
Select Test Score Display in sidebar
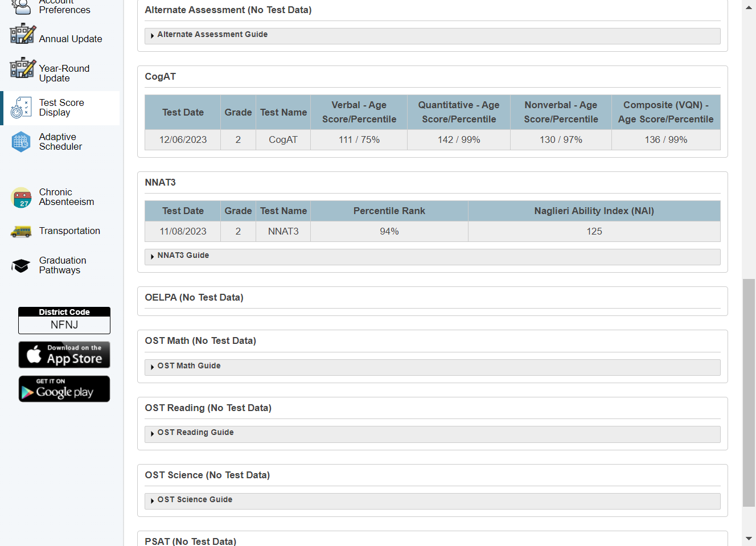click(x=61, y=108)
